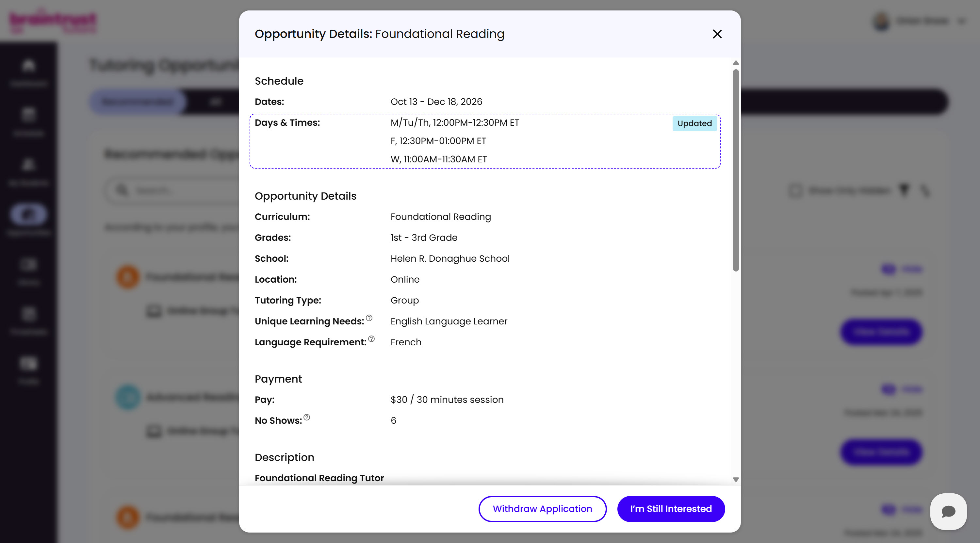
Task: Click the Recommended tab in background page
Action: tap(137, 102)
